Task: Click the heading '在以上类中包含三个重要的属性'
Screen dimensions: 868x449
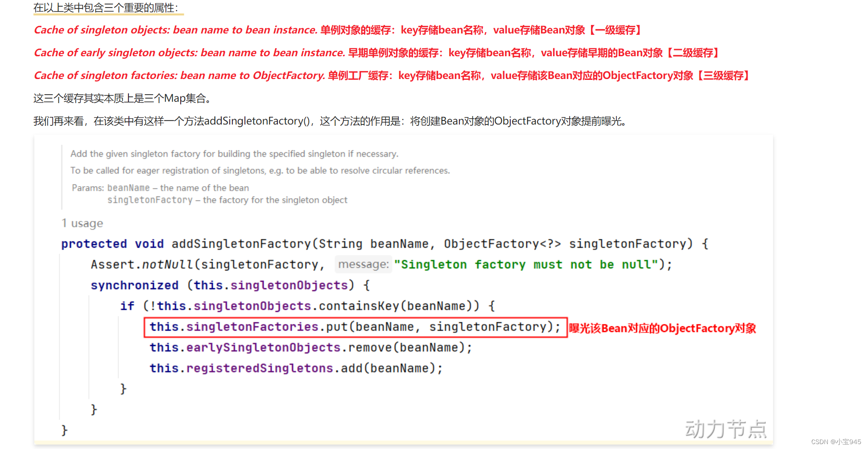Action: coord(106,8)
